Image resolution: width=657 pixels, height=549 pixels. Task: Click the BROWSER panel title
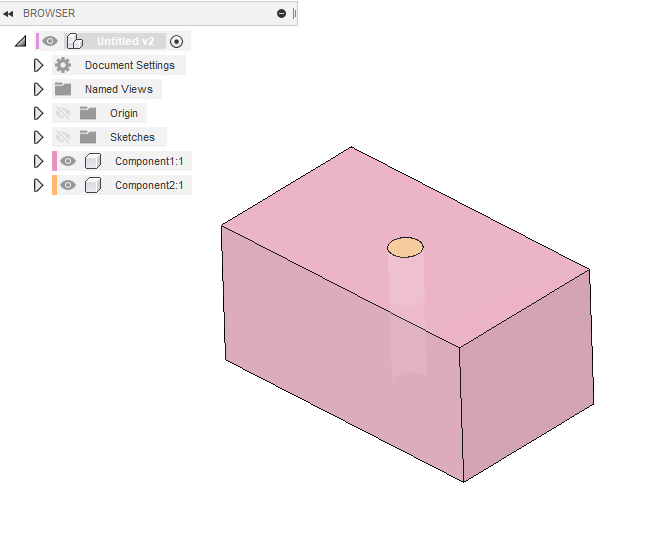[x=49, y=13]
